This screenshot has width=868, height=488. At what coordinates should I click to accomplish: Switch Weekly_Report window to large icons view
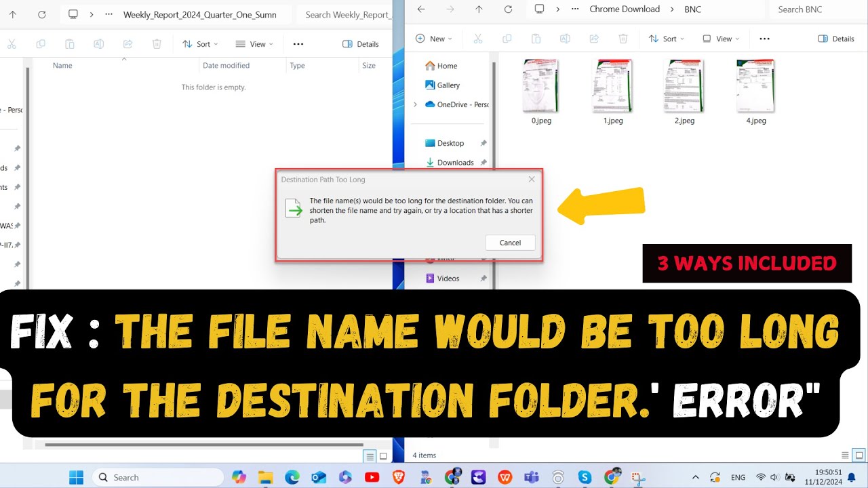pyautogui.click(x=383, y=456)
